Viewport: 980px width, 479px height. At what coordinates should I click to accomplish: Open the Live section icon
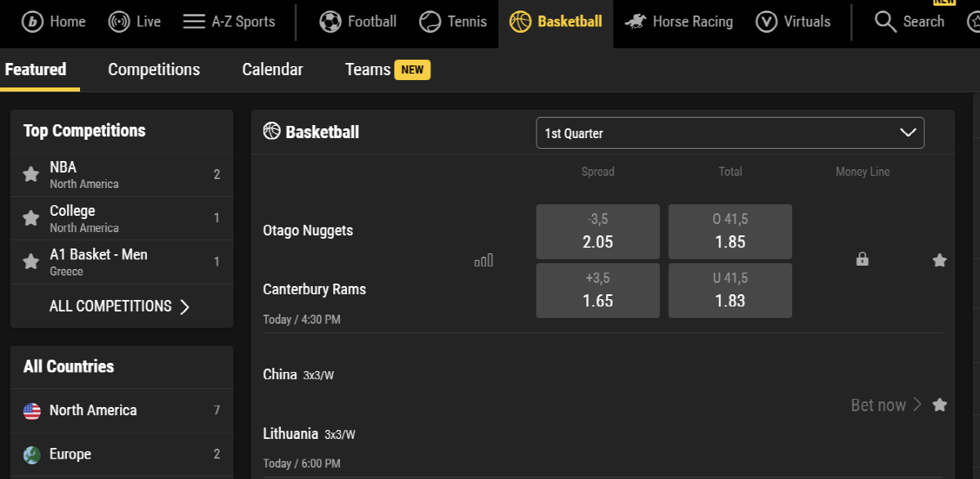coord(119,22)
